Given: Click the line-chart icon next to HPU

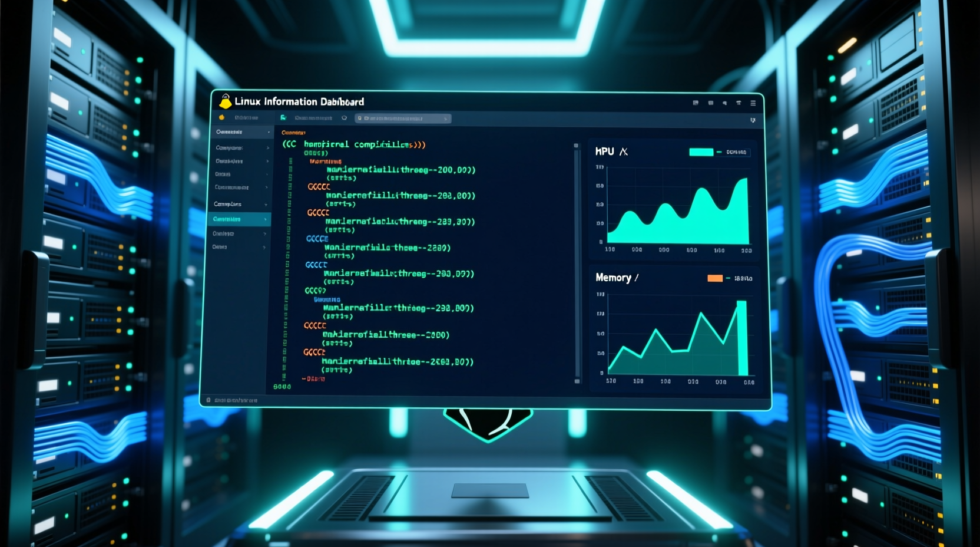Looking at the screenshot, I should click(x=624, y=152).
